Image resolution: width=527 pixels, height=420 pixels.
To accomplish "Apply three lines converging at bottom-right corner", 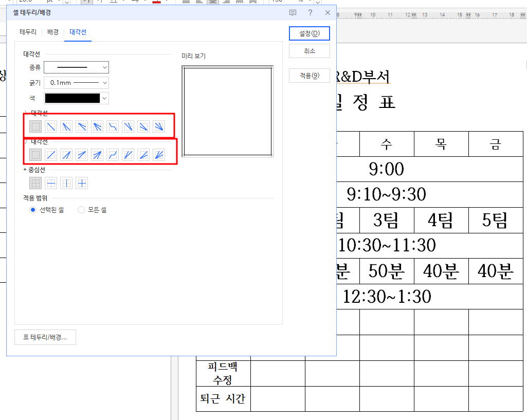I will pos(159,126).
